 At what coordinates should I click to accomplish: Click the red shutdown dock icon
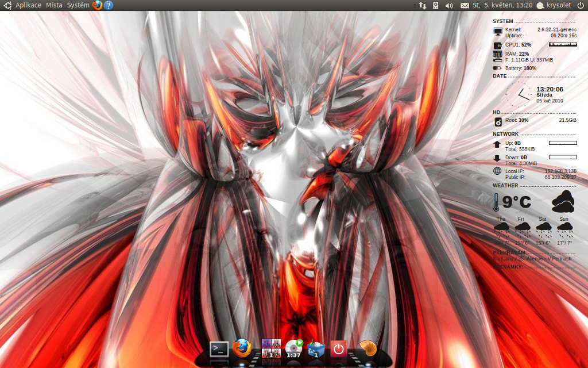[339, 349]
